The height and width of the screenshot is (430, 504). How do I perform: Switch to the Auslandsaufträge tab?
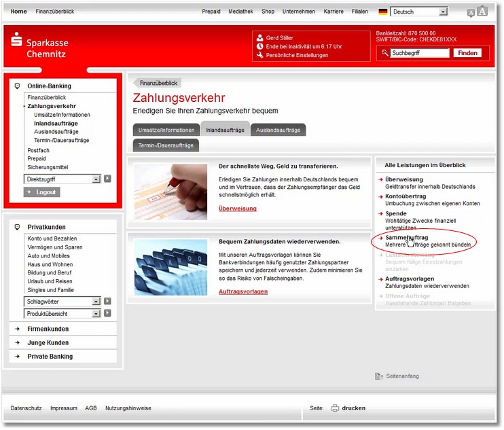click(x=278, y=130)
